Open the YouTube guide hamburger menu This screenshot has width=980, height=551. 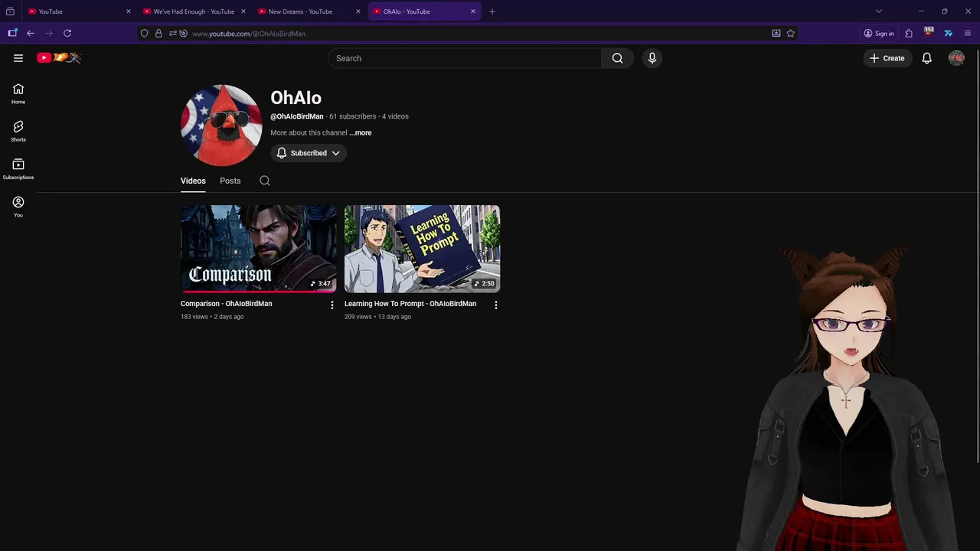(x=18, y=58)
